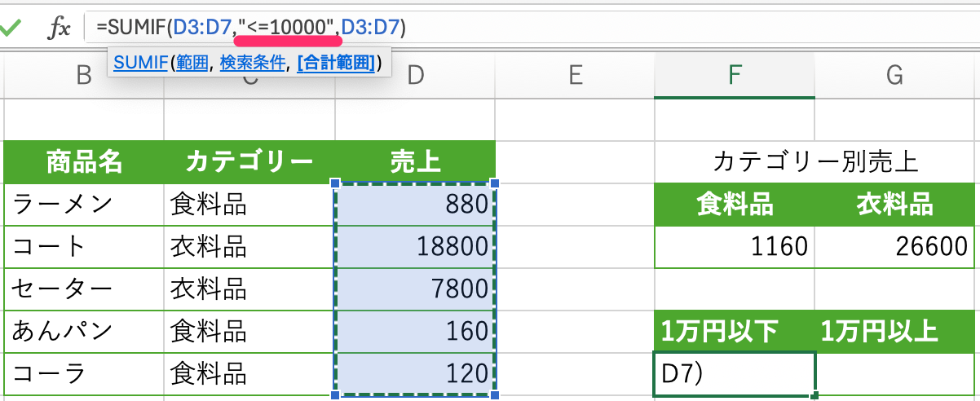
Task: Select the 範囲 argument in the tooltip
Action: pyautogui.click(x=192, y=63)
